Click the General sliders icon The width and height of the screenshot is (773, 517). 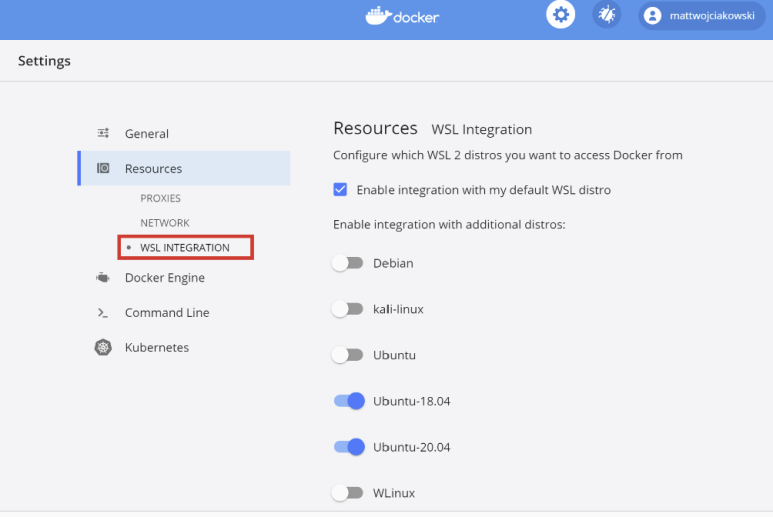click(x=103, y=133)
